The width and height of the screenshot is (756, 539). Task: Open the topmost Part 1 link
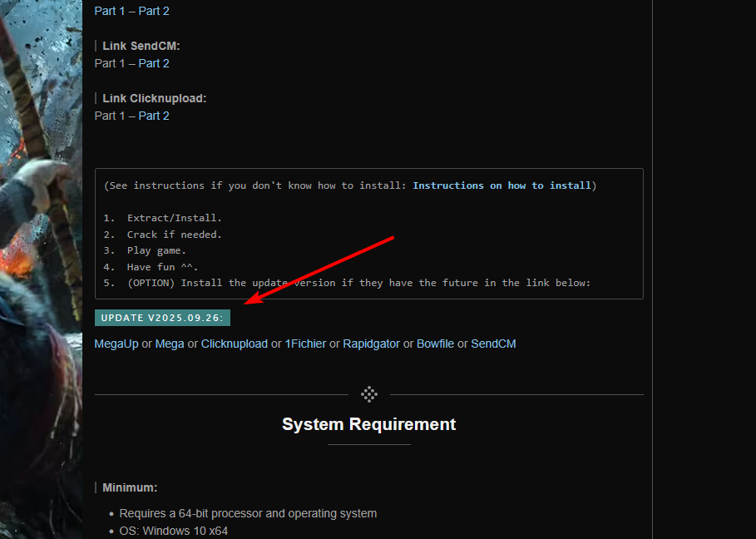(105, 11)
